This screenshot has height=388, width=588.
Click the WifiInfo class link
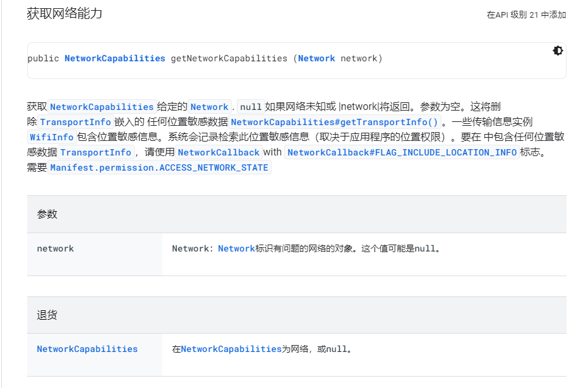[52, 137]
